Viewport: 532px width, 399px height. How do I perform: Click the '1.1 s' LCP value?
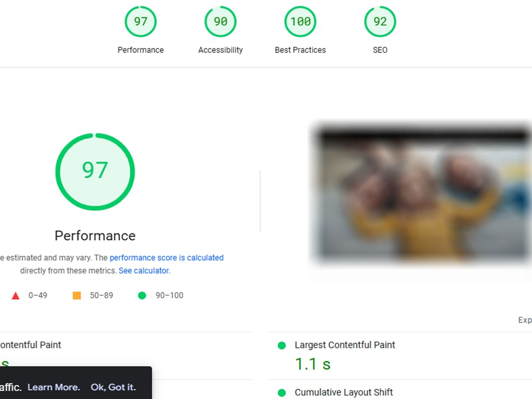[312, 364]
